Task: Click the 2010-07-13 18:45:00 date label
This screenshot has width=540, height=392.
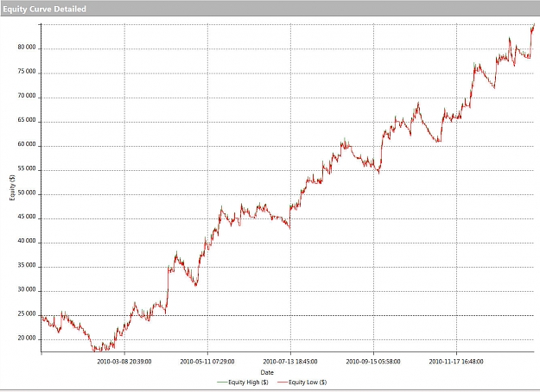Action: [290, 362]
